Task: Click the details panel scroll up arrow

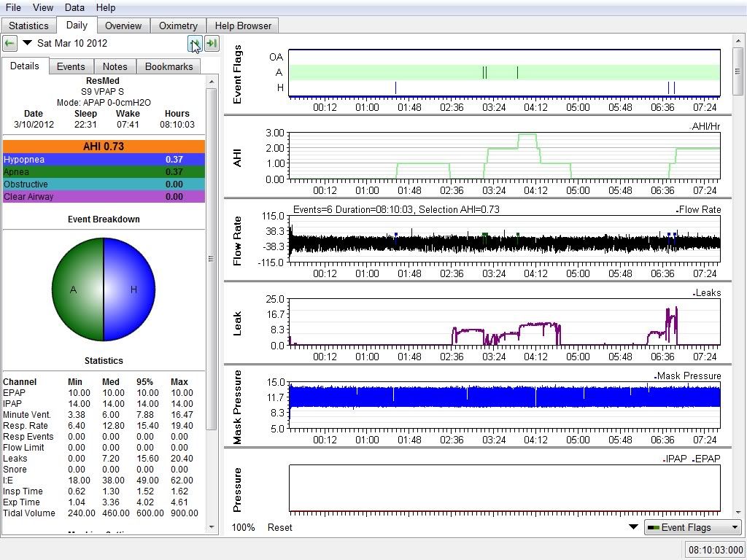Action: tap(212, 82)
